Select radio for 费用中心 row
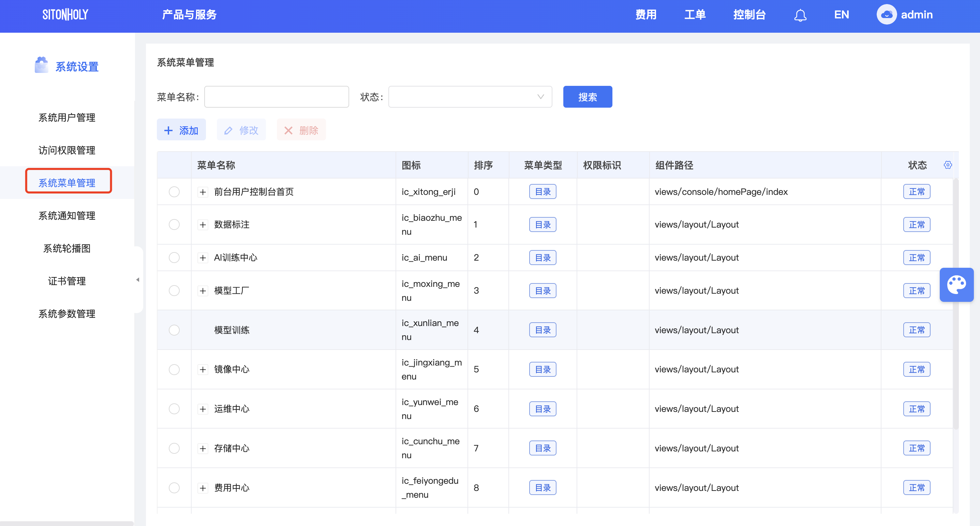Image resolution: width=980 pixels, height=526 pixels. point(174,488)
